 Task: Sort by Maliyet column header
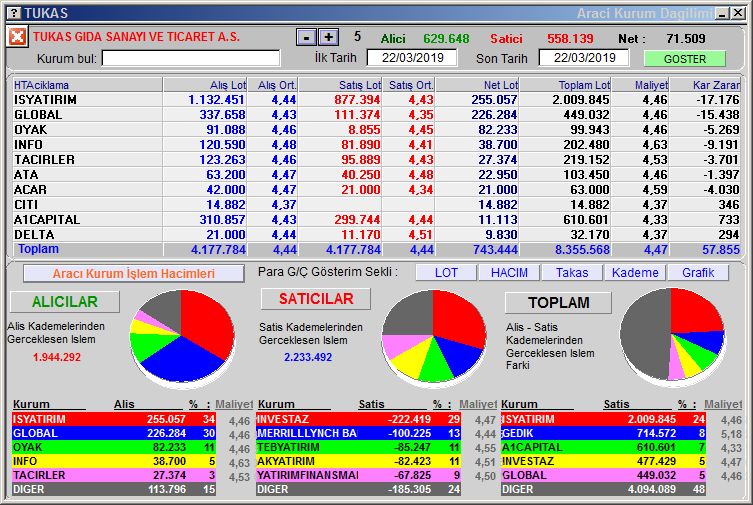pos(640,85)
